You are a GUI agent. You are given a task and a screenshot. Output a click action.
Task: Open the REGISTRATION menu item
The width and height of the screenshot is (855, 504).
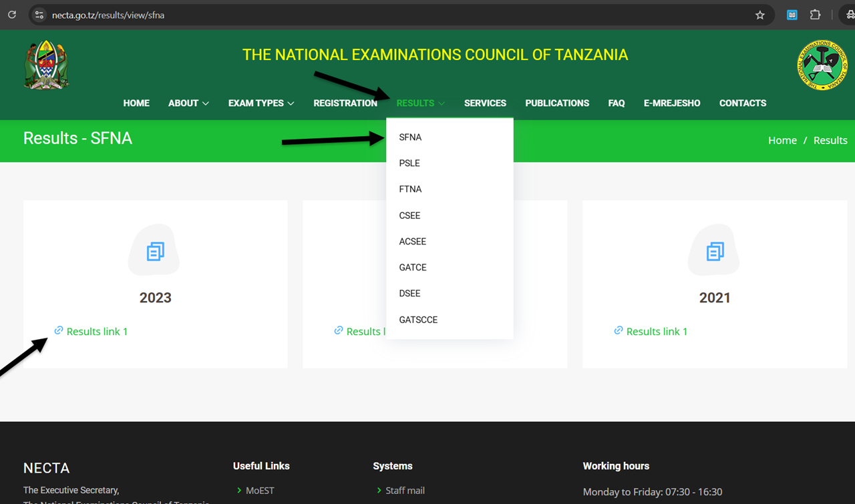(345, 103)
